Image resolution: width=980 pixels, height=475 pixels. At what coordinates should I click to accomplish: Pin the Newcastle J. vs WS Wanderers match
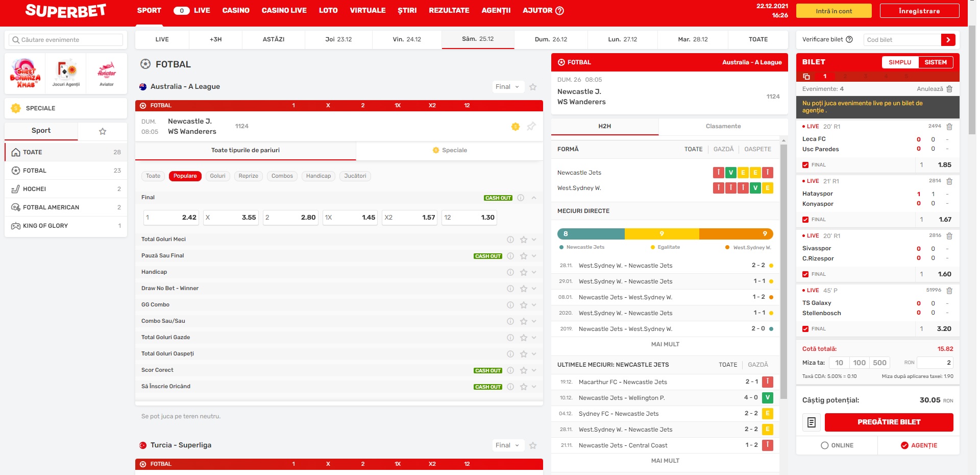pyautogui.click(x=531, y=126)
